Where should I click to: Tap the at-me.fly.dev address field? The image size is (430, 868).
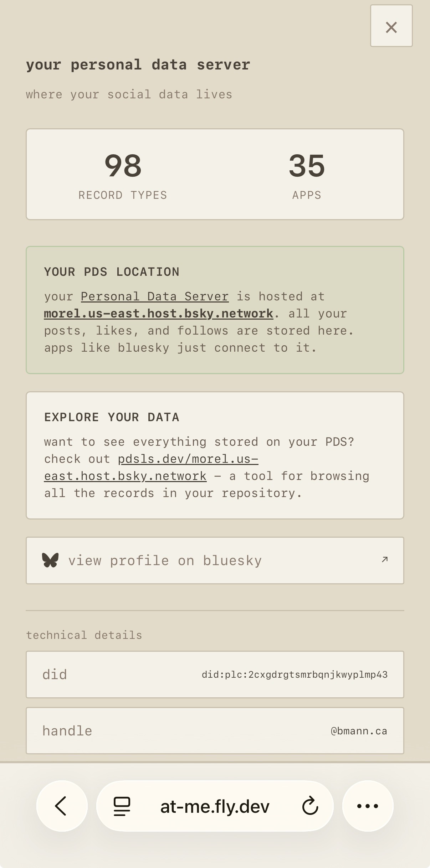click(x=215, y=806)
